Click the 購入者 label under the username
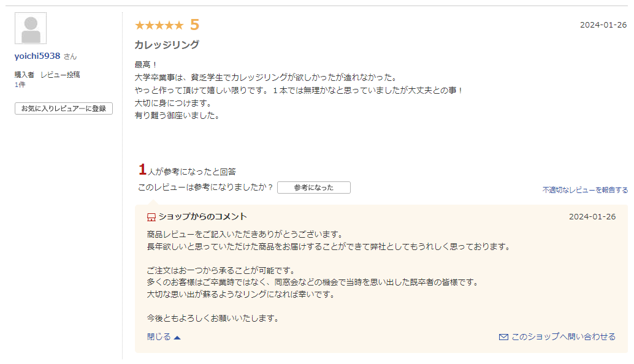Image resolution: width=634 pixels, height=364 pixels. 25,75
